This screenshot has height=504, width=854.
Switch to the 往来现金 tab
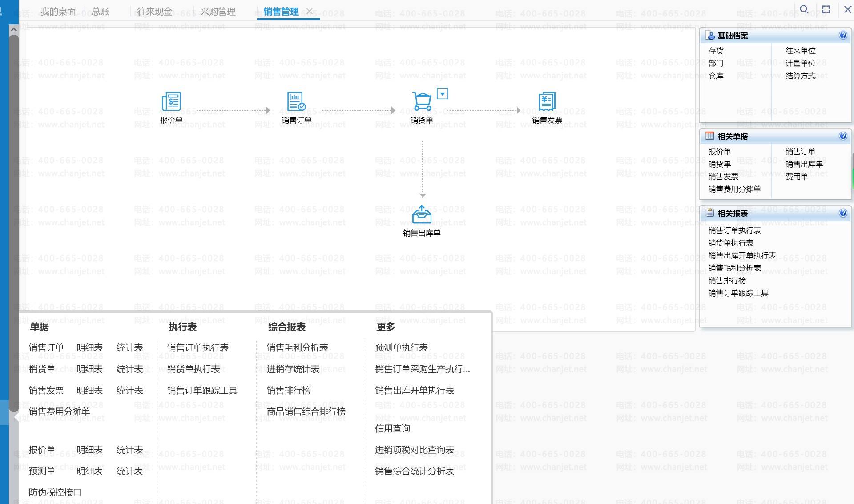[x=154, y=12]
